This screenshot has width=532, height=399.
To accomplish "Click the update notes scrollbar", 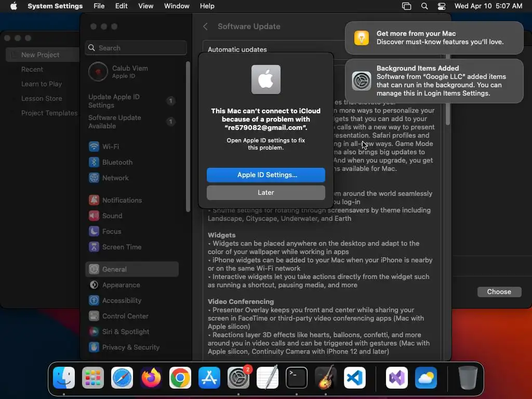I will coord(447,90).
